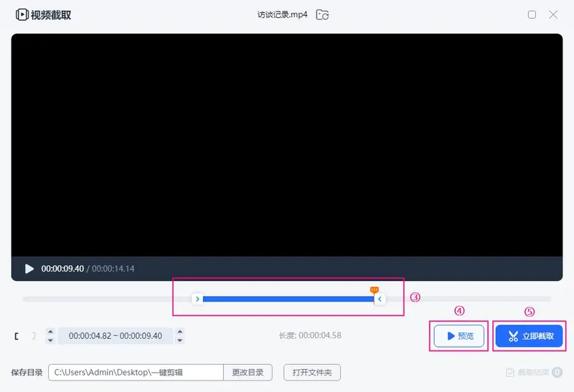Click the folder icon next to 访谈记录.mp4

[323, 14]
